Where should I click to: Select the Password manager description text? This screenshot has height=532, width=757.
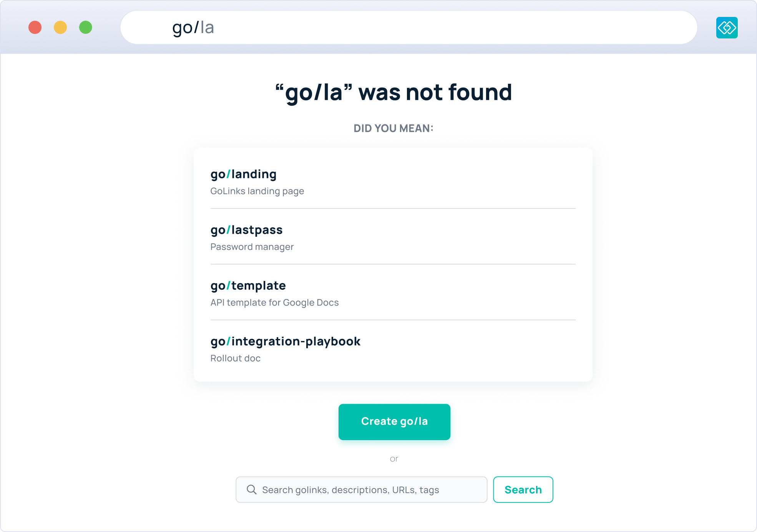[x=252, y=246]
